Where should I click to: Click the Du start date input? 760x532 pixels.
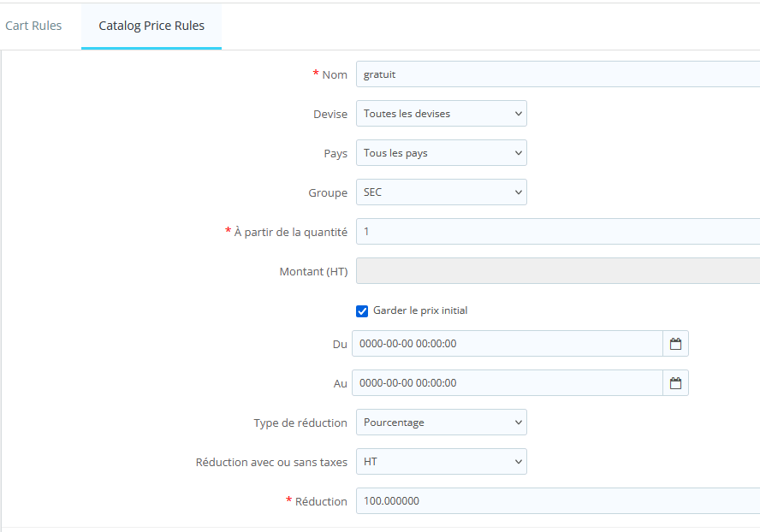507,344
